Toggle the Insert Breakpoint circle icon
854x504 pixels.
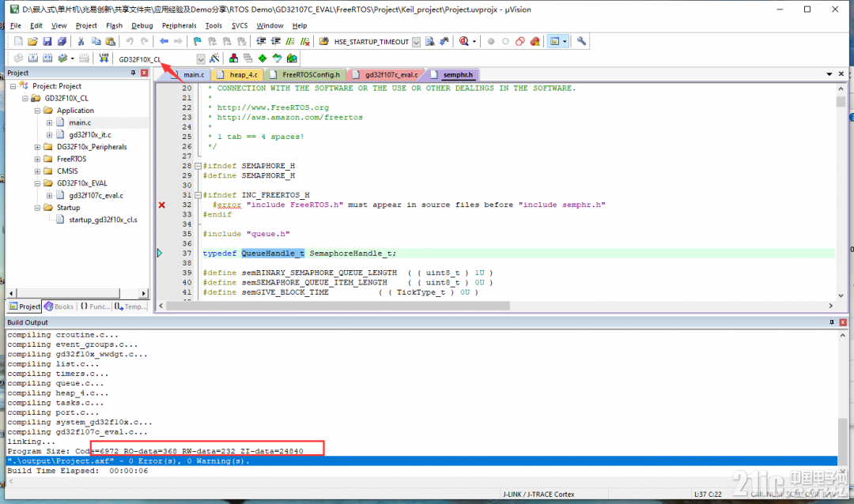(x=491, y=41)
